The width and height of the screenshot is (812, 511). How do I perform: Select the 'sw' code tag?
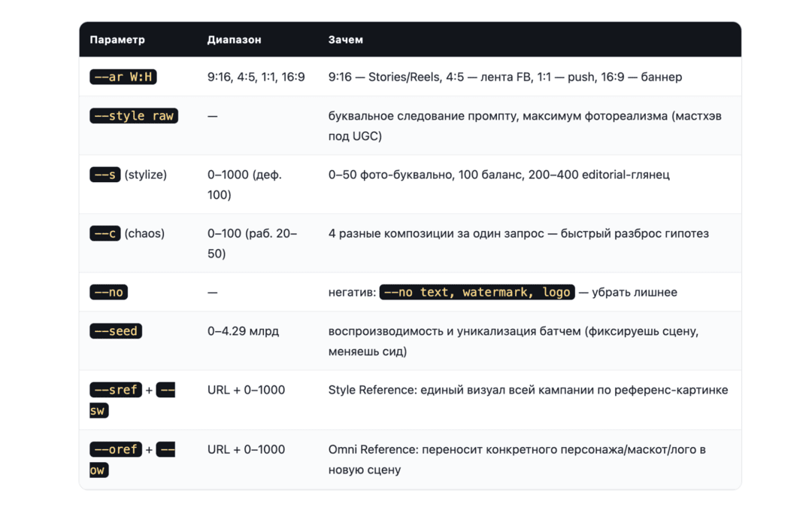tap(99, 410)
